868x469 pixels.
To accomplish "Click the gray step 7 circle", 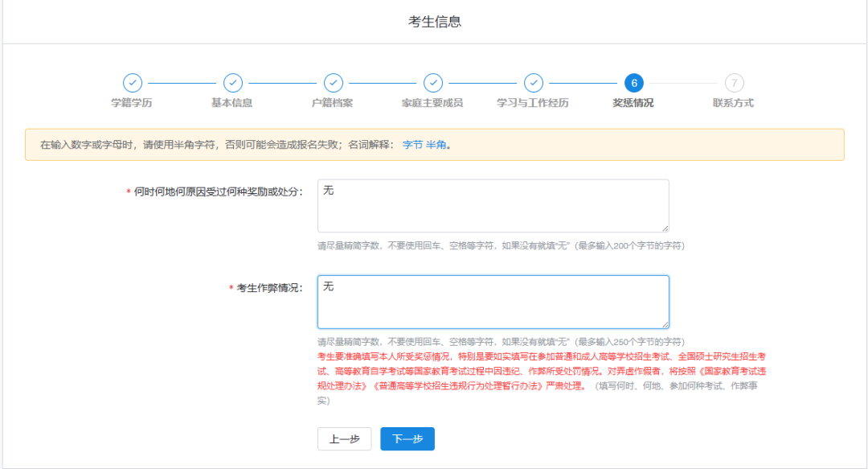I will click(734, 83).
